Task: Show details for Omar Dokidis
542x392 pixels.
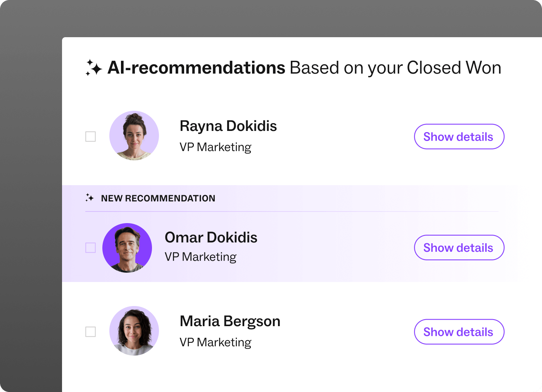Action: 459,248
